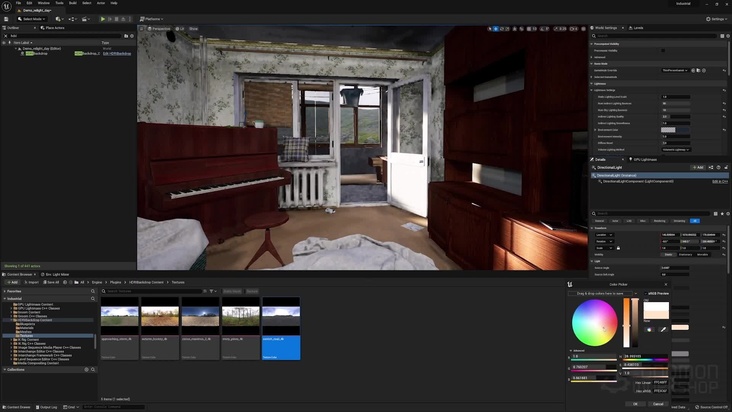Open the Cmd console dropdown
The height and width of the screenshot is (412, 732).
[71, 407]
